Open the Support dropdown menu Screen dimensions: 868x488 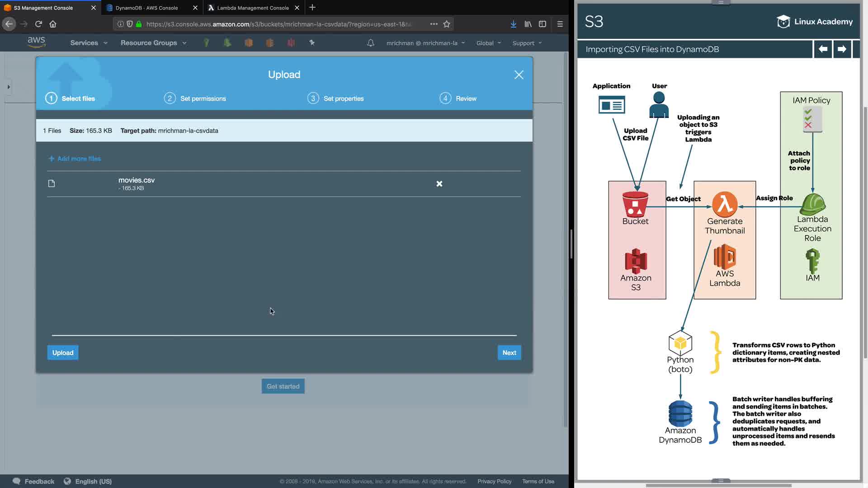tap(527, 43)
